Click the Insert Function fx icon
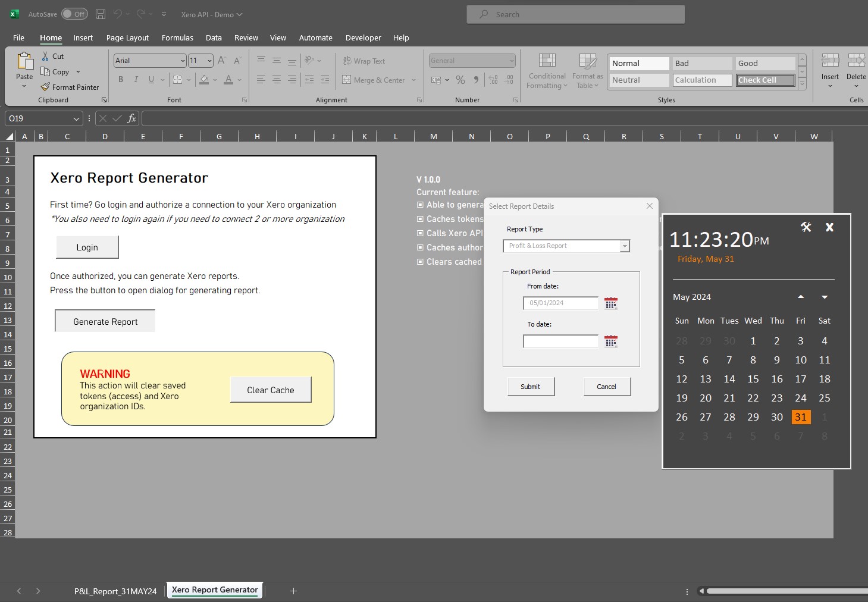 coord(131,118)
